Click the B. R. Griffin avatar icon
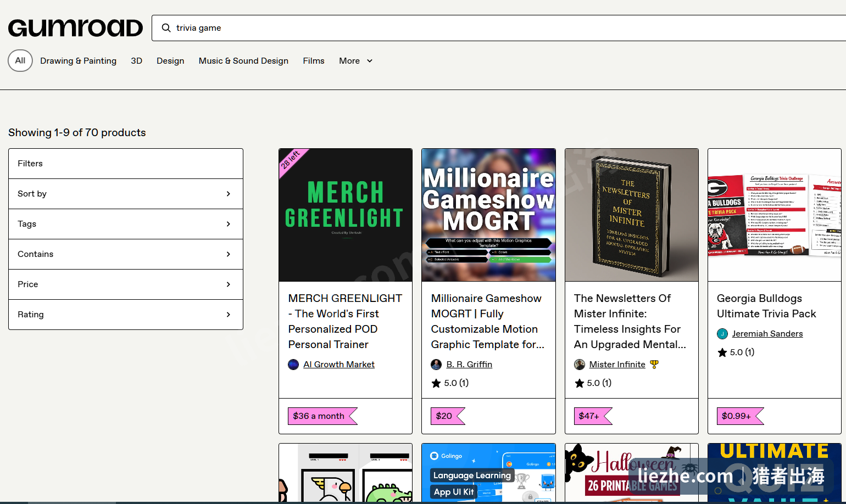846x504 pixels. pyautogui.click(x=436, y=365)
